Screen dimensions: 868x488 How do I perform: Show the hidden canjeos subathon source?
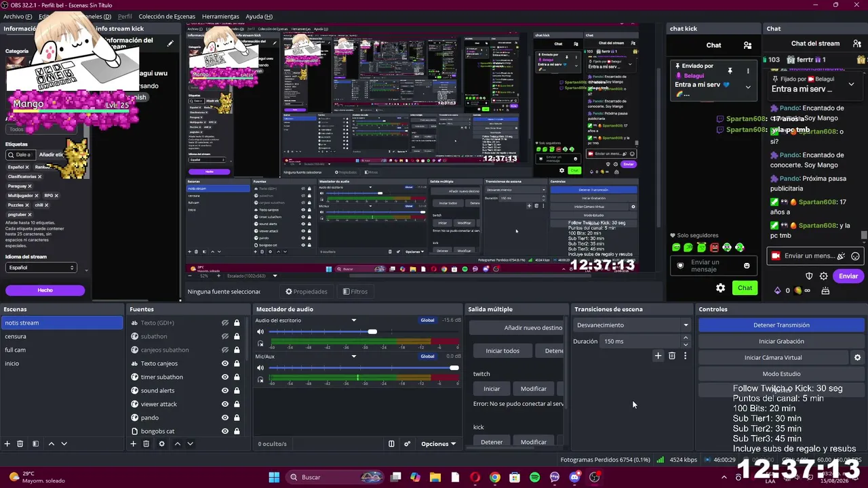pyautogui.click(x=225, y=350)
